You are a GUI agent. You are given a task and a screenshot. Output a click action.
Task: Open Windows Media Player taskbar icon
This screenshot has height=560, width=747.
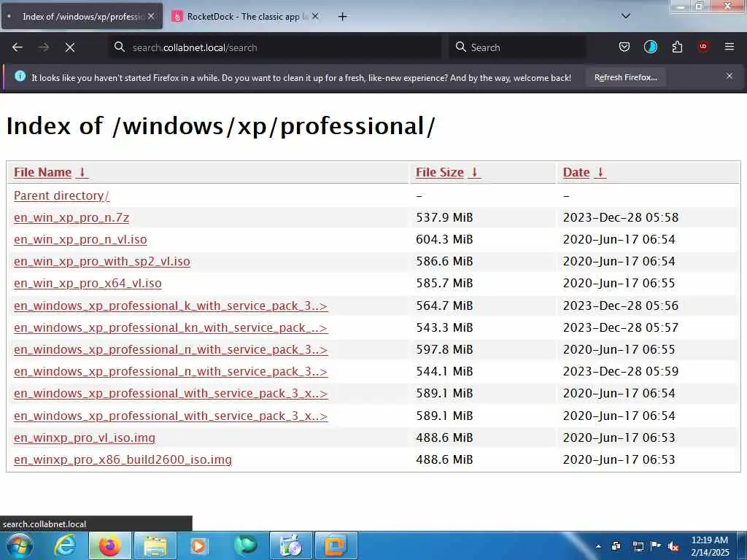[198, 545]
